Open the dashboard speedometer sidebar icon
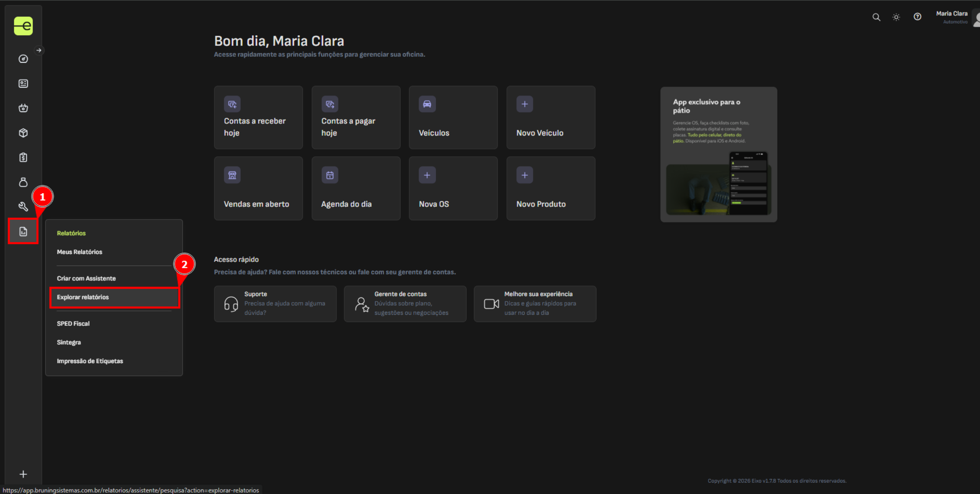This screenshot has height=494, width=980. pyautogui.click(x=23, y=59)
